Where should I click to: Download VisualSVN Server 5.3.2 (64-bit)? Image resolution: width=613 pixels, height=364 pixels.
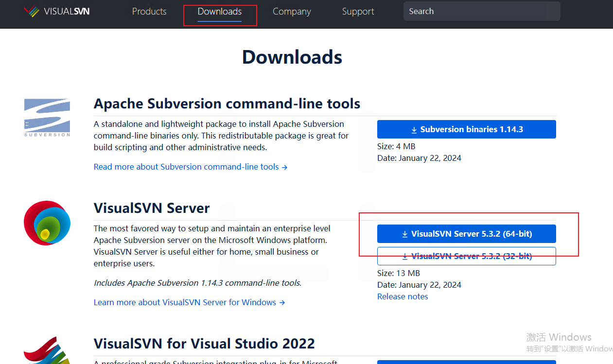click(467, 234)
